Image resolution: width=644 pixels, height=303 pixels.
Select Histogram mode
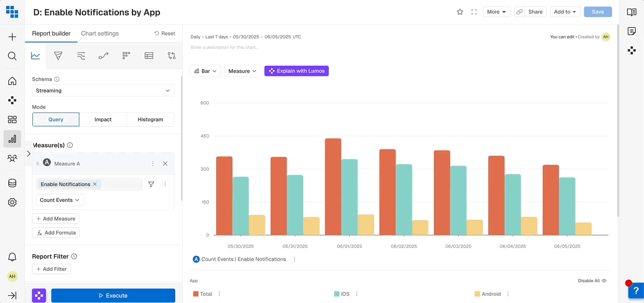(x=150, y=120)
